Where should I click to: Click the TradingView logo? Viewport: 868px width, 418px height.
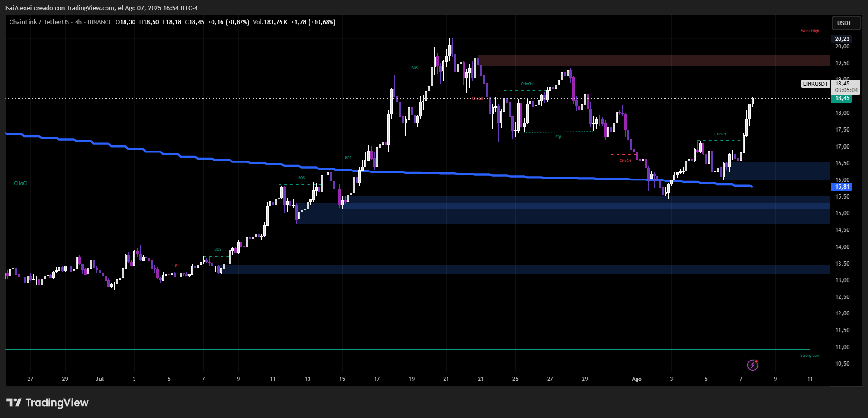(x=48, y=403)
